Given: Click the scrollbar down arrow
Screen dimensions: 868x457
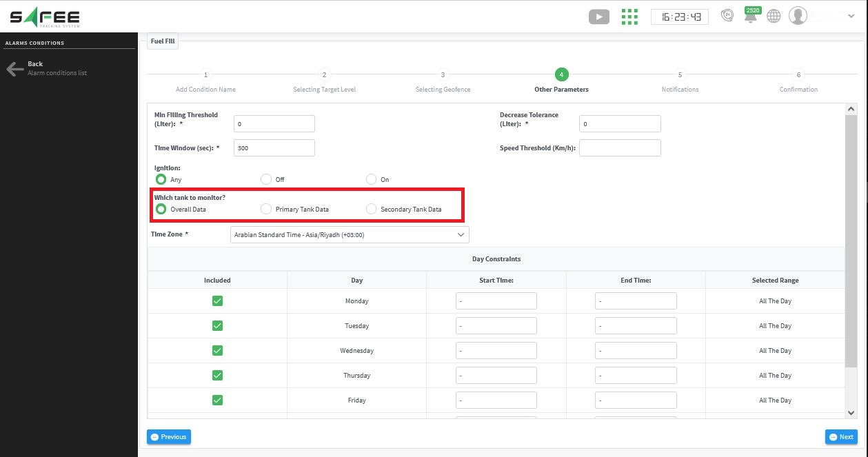Looking at the screenshot, I should [851, 412].
